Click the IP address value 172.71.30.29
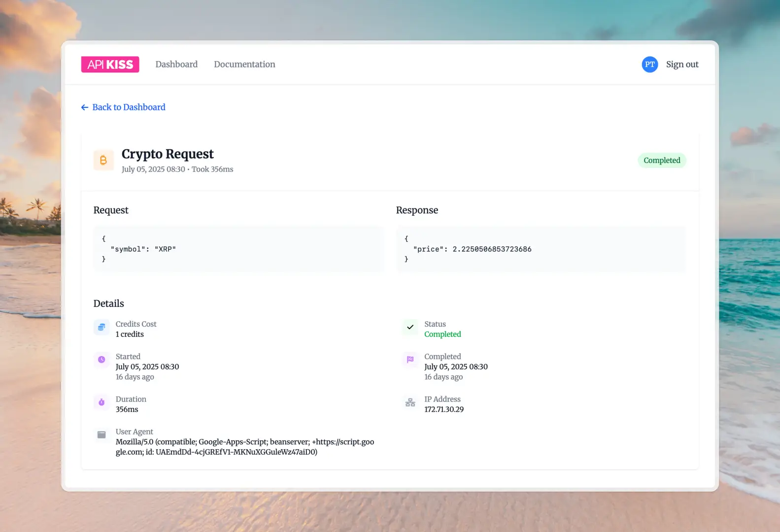 click(x=444, y=409)
